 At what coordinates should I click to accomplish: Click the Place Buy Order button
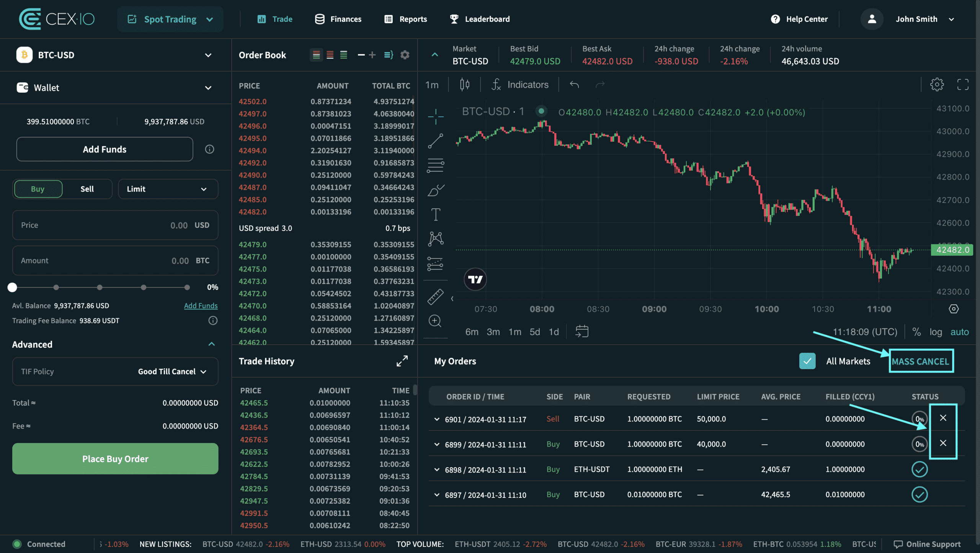[115, 459]
